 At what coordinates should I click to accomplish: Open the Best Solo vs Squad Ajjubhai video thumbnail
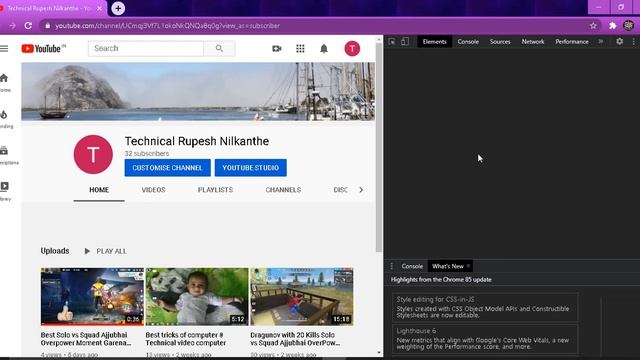pyautogui.click(x=92, y=296)
